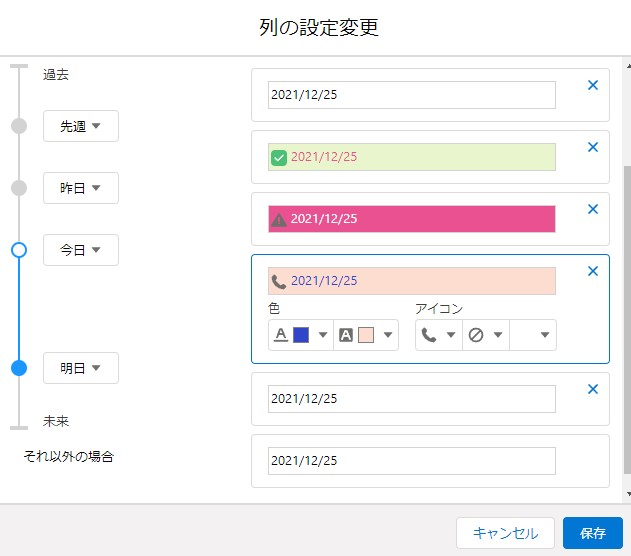Delete the green checkmark date rule
The image size is (631, 556).
[593, 147]
